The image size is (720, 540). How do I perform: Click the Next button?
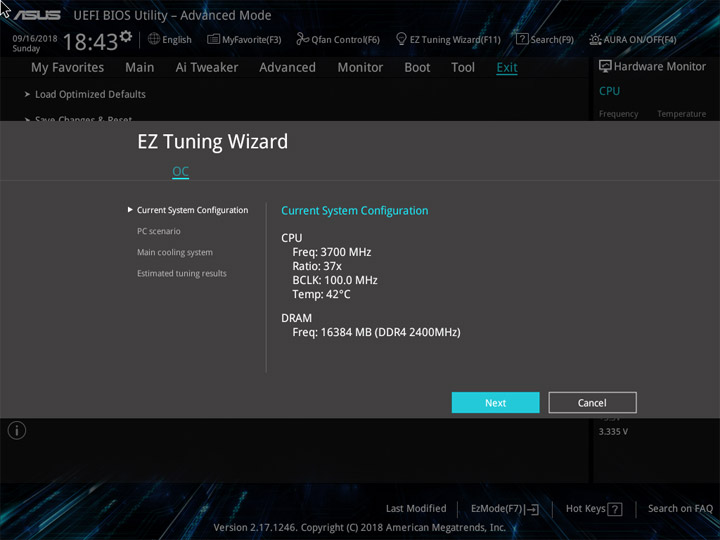[495, 403]
